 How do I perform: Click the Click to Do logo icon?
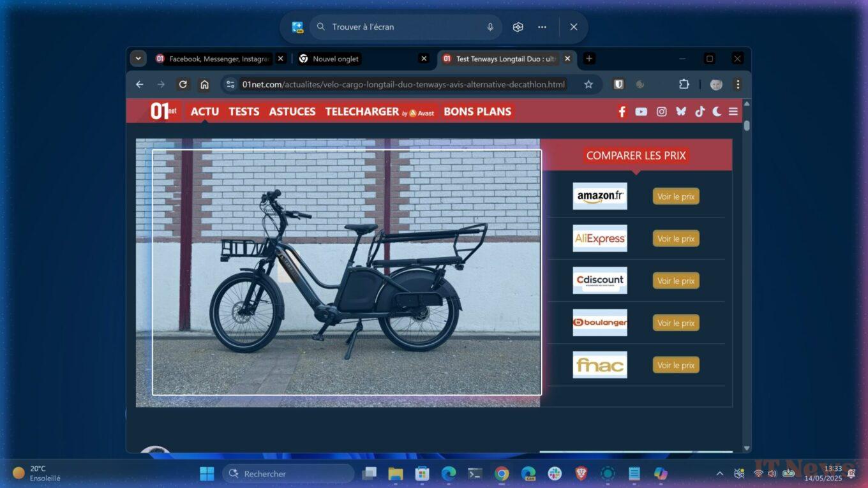coord(297,27)
